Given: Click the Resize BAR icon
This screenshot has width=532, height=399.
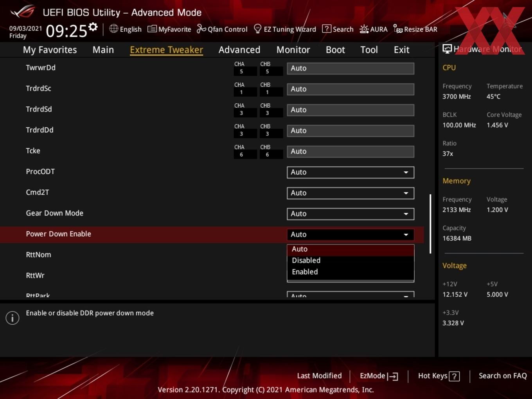Looking at the screenshot, I should pyautogui.click(x=398, y=29).
